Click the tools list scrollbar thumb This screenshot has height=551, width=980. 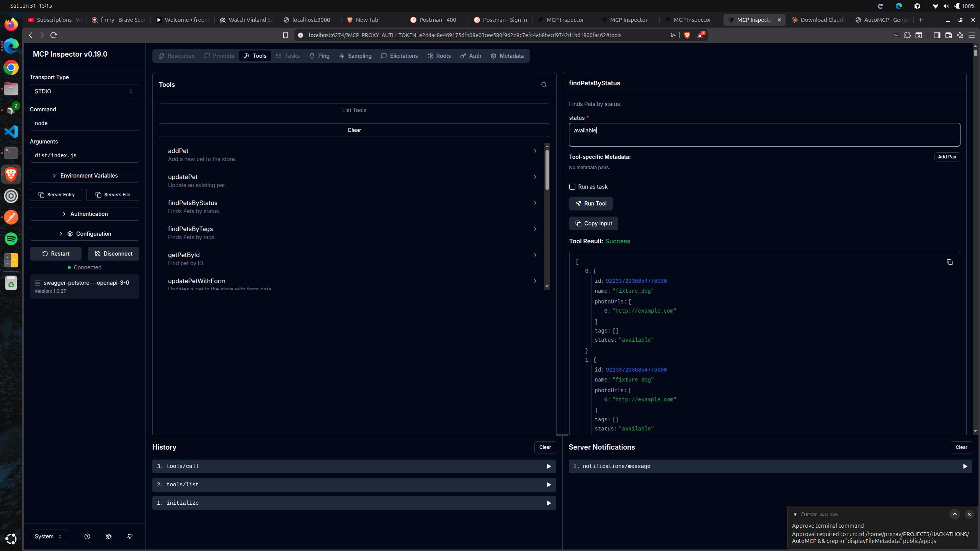pos(547,170)
